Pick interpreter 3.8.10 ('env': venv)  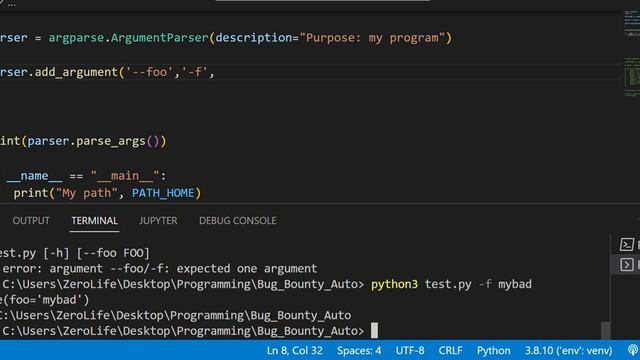(569, 351)
